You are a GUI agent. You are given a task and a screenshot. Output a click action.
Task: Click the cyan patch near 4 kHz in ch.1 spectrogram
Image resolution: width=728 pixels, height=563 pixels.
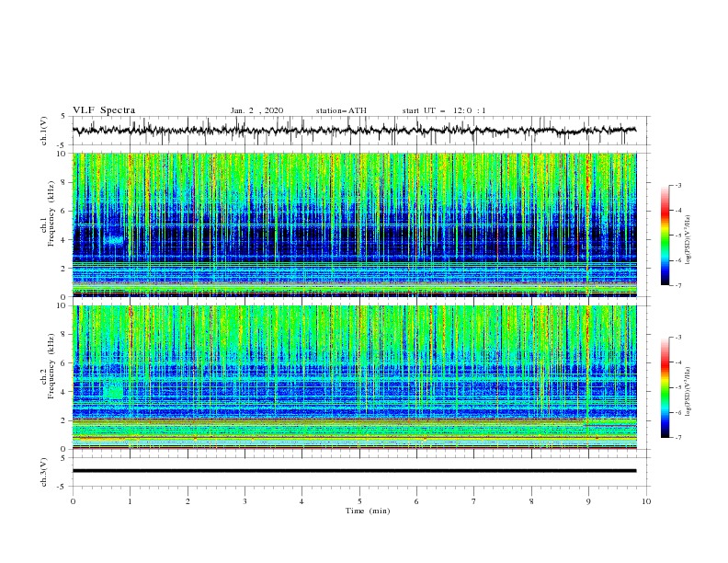coord(115,240)
